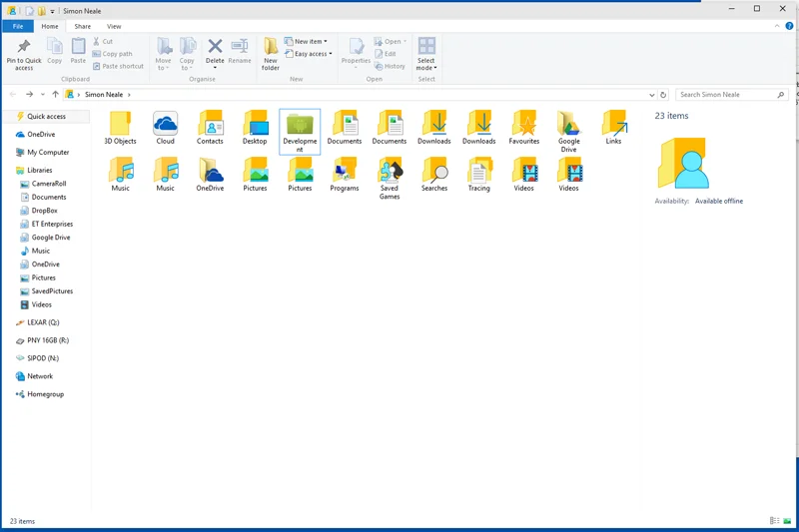The height and width of the screenshot is (532, 799).
Task: Expand the chevron after Simon Neale breadcrumb
Action: [130, 95]
